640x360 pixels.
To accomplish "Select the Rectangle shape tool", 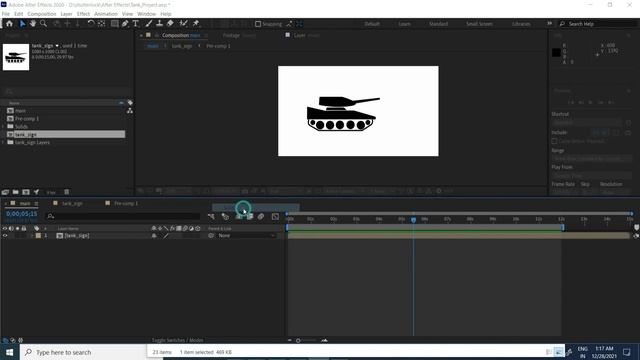I will click(115, 24).
